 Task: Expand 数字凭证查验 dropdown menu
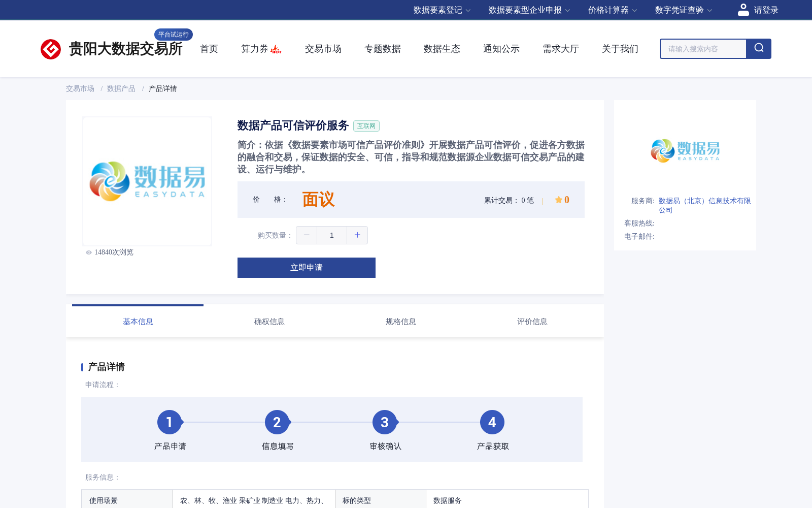[684, 10]
